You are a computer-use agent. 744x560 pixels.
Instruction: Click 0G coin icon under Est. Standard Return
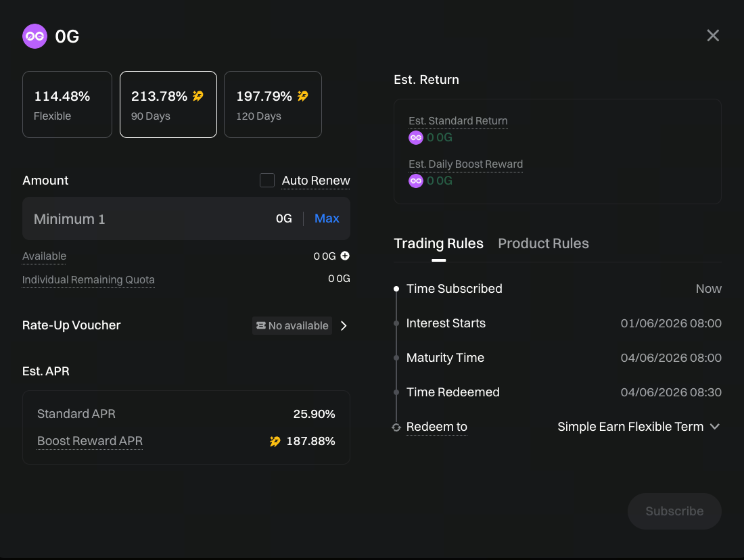[415, 137]
